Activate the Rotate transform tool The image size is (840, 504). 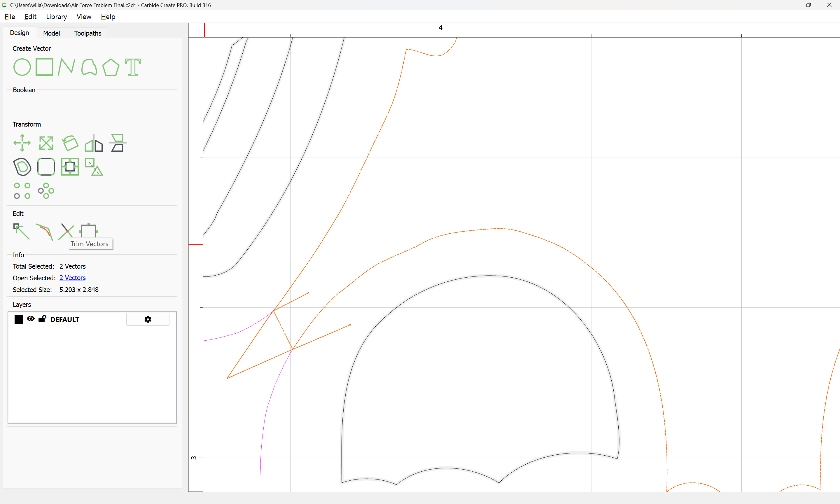pos(70,143)
